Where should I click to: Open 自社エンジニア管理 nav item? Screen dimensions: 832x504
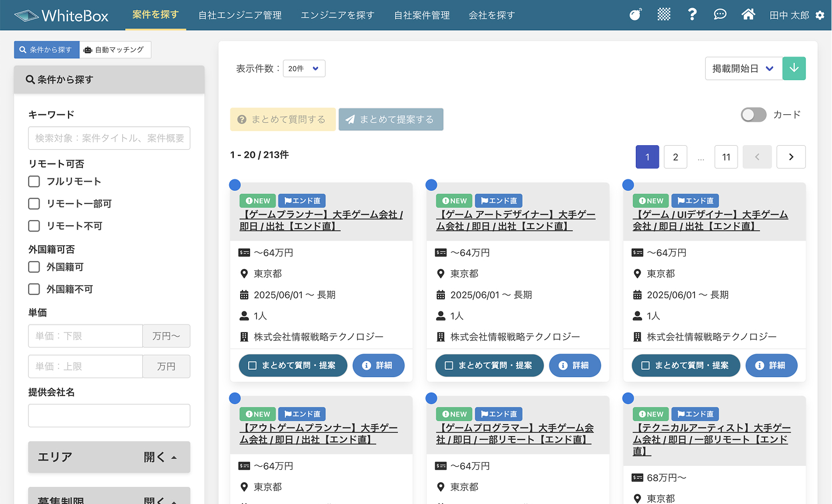pyautogui.click(x=240, y=15)
